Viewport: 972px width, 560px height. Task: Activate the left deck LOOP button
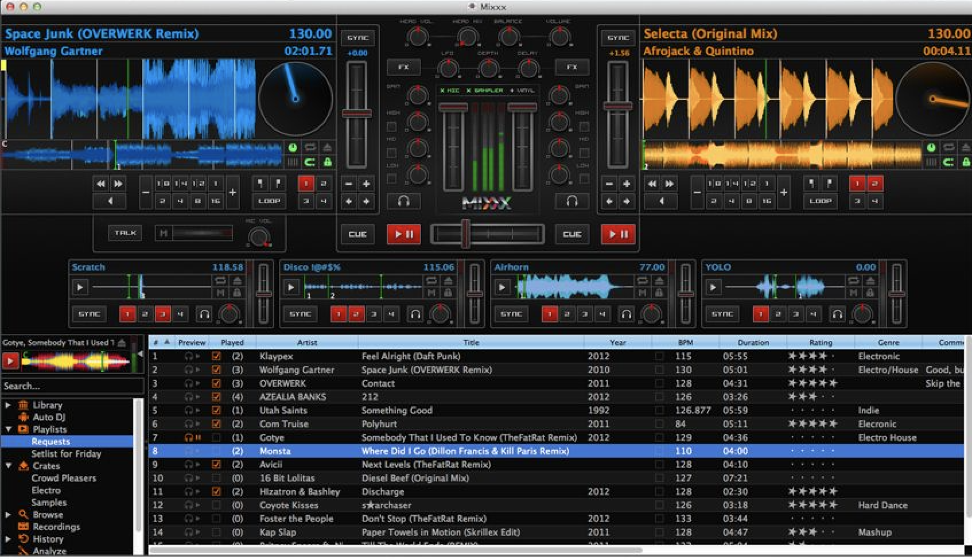tap(269, 201)
